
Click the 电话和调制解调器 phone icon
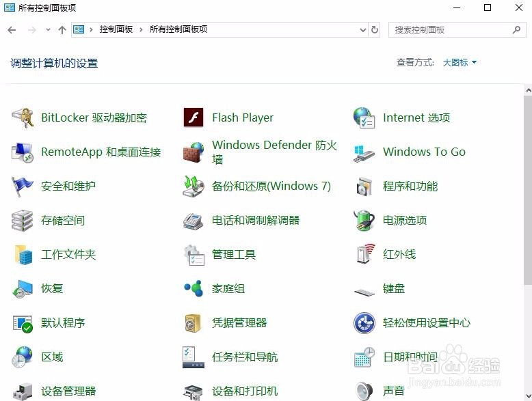[x=194, y=221]
